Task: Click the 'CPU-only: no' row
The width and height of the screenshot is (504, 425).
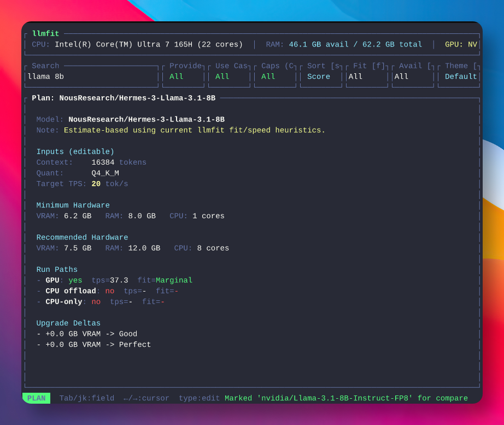Action: [x=101, y=302]
